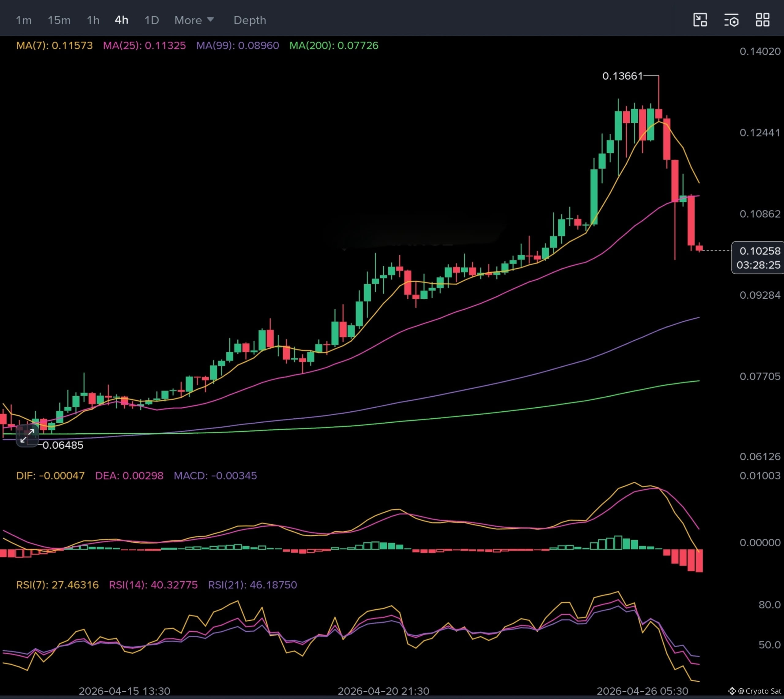Image resolution: width=784 pixels, height=699 pixels.
Task: Click the high price label 0.13661
Action: pyautogui.click(x=622, y=76)
